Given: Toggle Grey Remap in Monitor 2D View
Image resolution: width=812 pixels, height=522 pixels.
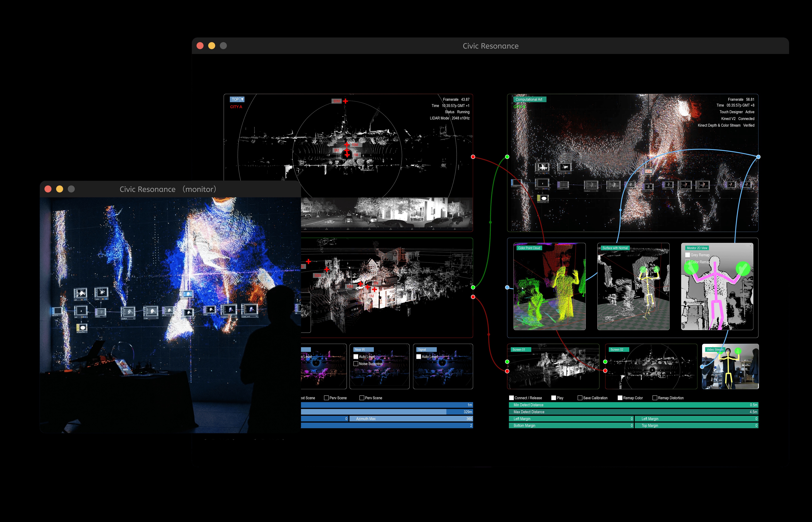Looking at the screenshot, I should tap(688, 255).
